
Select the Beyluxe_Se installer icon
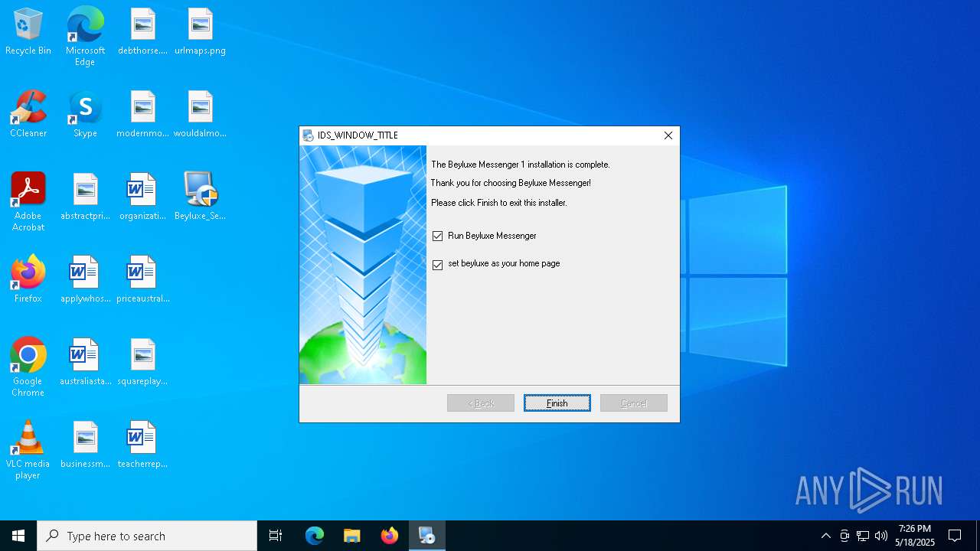click(x=200, y=197)
